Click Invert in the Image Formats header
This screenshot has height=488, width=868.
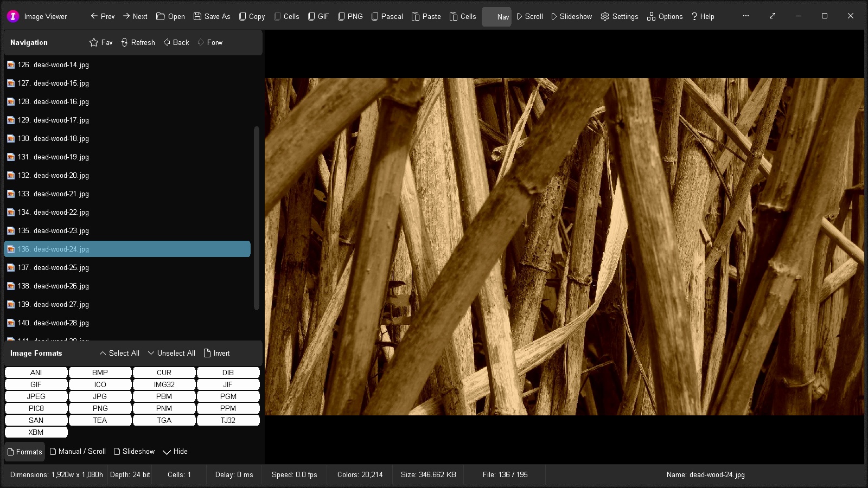[x=216, y=353]
